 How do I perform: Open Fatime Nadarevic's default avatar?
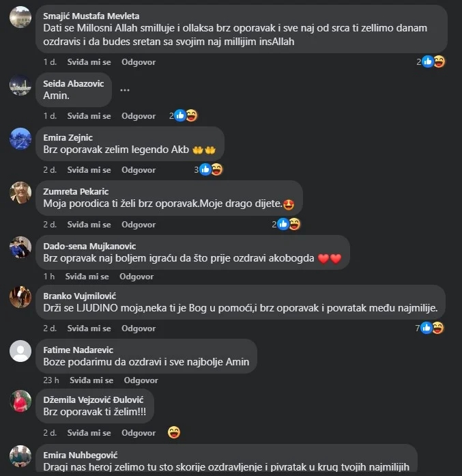pos(20,351)
